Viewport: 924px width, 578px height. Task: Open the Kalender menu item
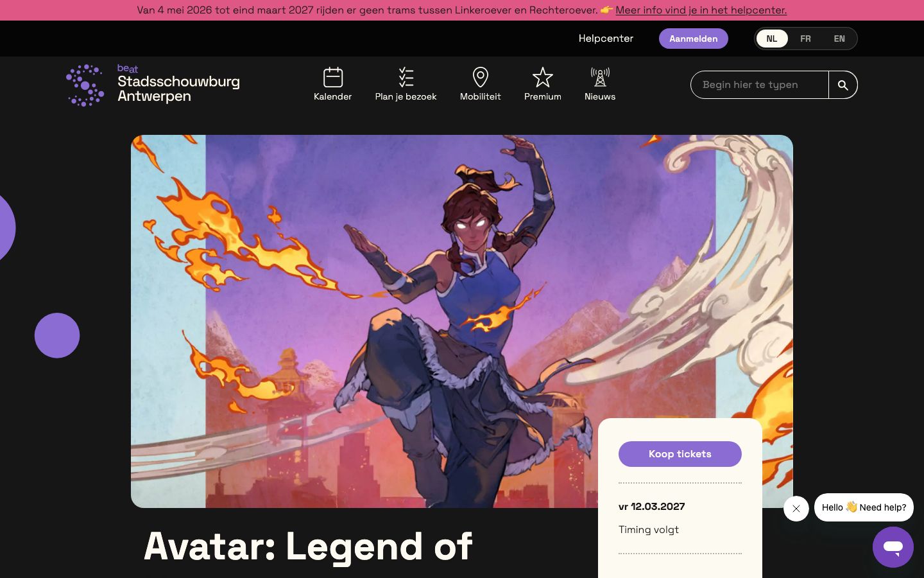tap(332, 96)
